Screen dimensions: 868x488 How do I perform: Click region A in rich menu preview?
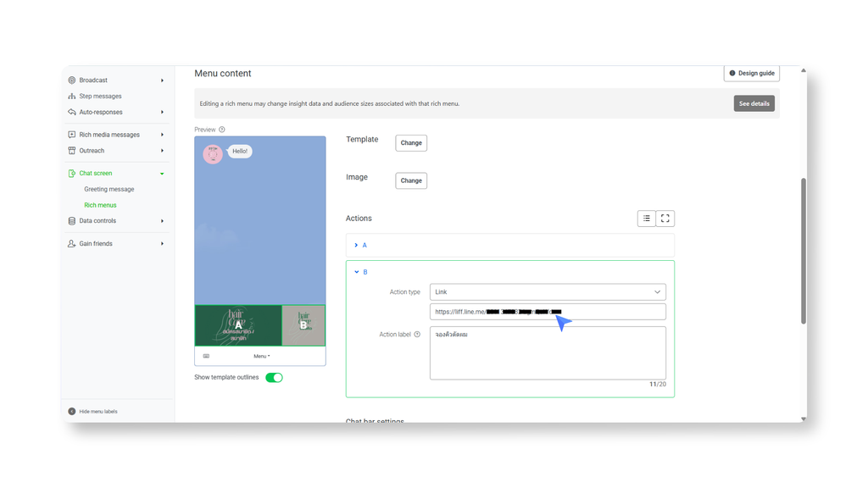coord(238,325)
